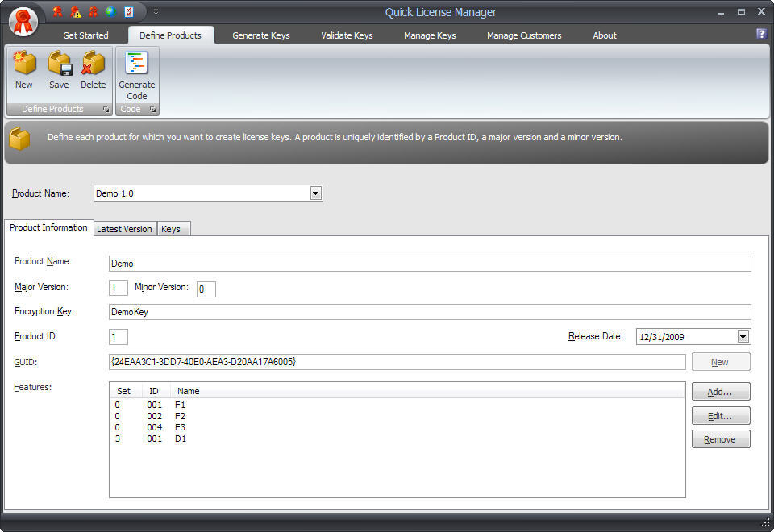
Task: Sort features by the ID column header
Action: [x=154, y=391]
